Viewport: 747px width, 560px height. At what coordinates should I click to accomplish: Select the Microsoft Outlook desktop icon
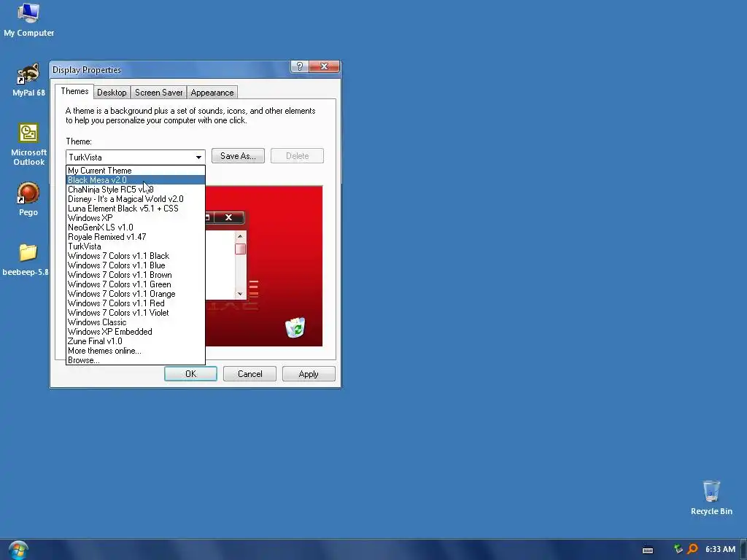point(28,144)
